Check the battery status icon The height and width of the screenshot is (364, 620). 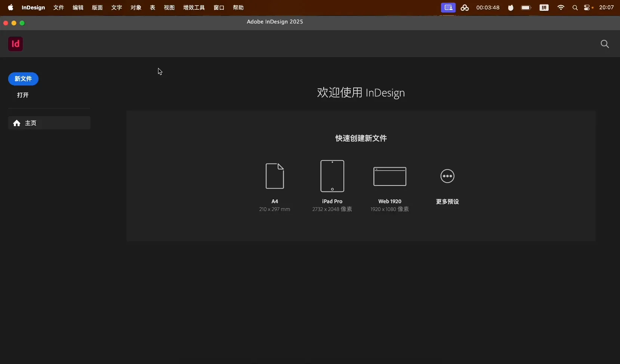tap(526, 7)
